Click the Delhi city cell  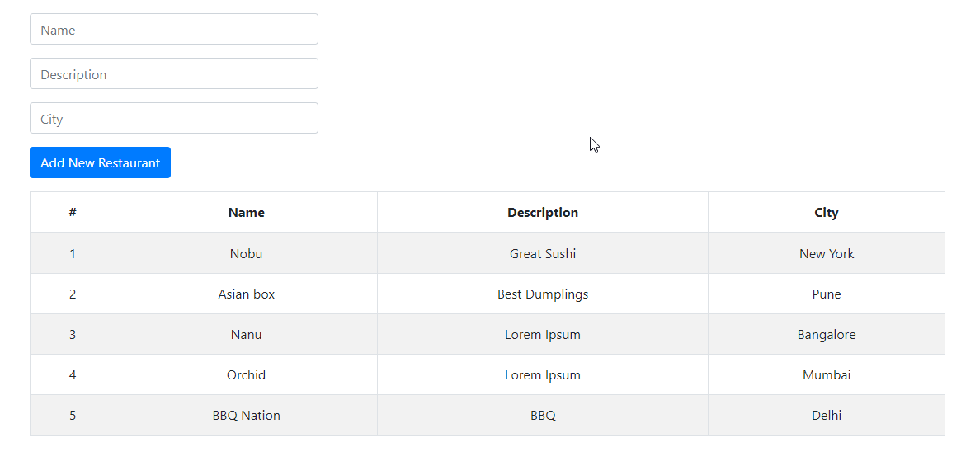826,415
